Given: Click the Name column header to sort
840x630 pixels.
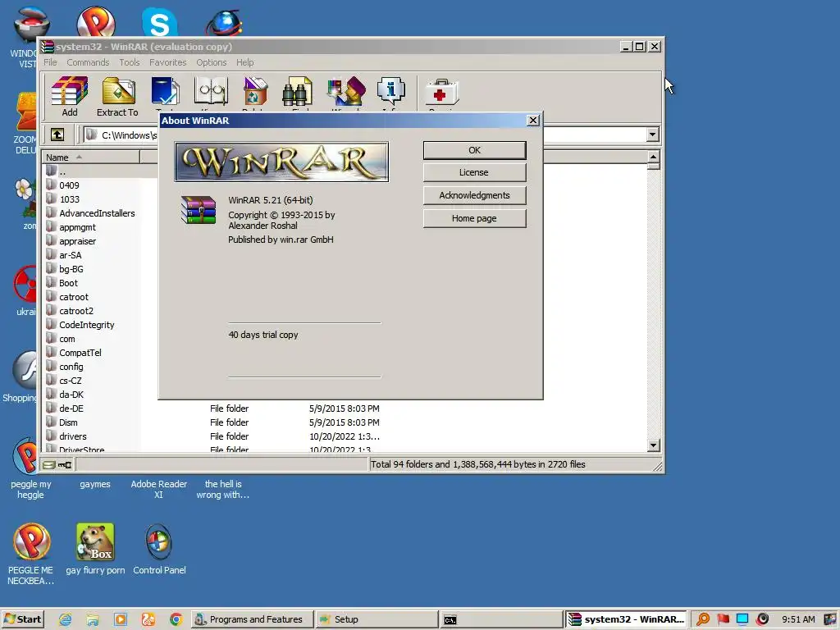Looking at the screenshot, I should 90,157.
